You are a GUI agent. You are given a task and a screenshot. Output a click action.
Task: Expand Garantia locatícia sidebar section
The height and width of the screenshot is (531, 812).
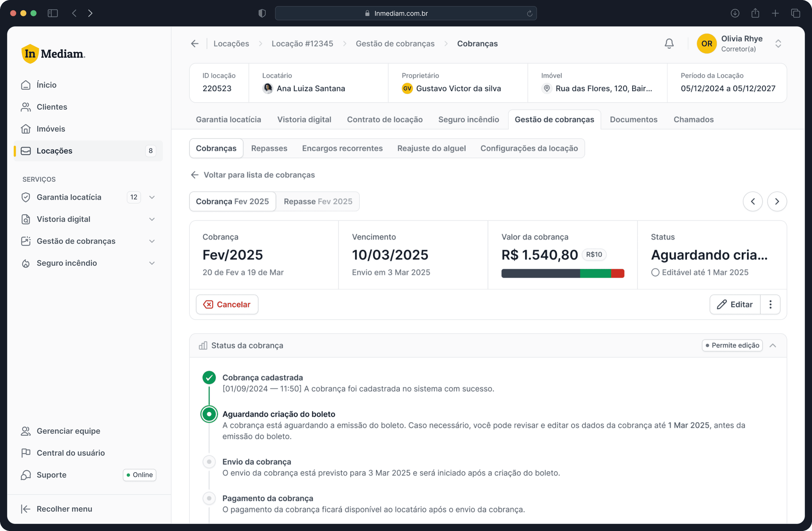[152, 197]
